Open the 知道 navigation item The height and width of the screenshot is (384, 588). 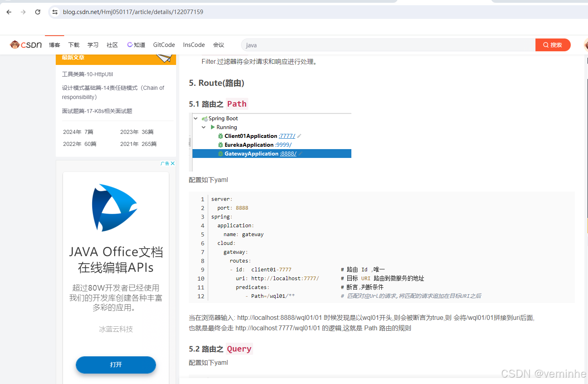(136, 45)
